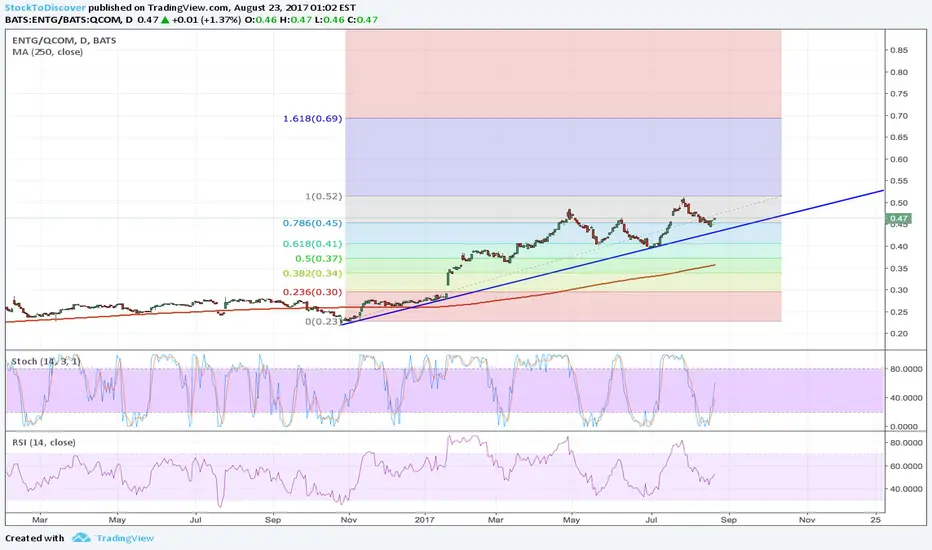932x550 pixels.
Task: Click the 0.40 price axis label
Action: (x=899, y=246)
